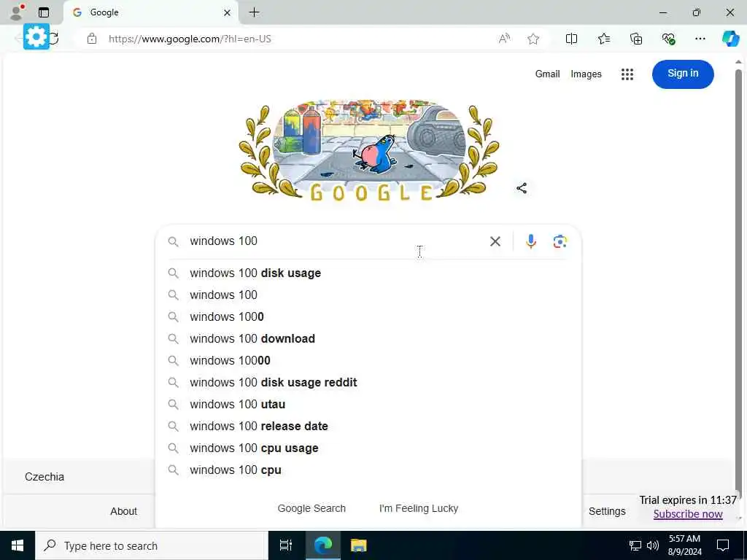The height and width of the screenshot is (560, 747).
Task: Clear the search box text
Action: click(495, 241)
